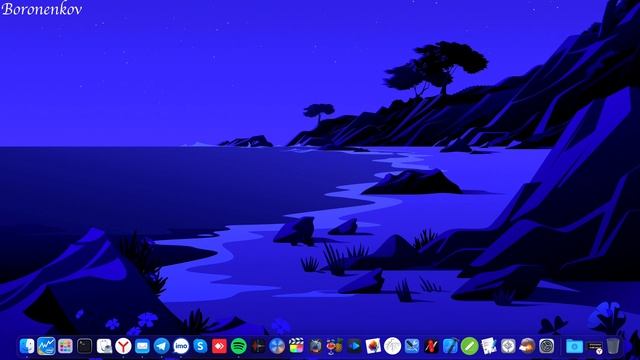Open Launchpad colorful grid icon
Viewport: 640px width, 360px height.
[65, 346]
